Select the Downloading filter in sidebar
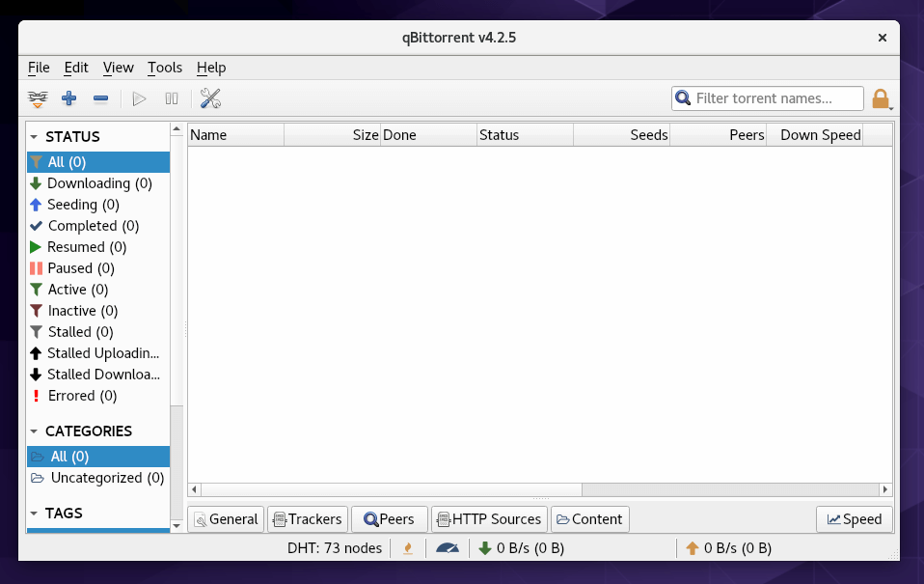 pyautogui.click(x=99, y=183)
